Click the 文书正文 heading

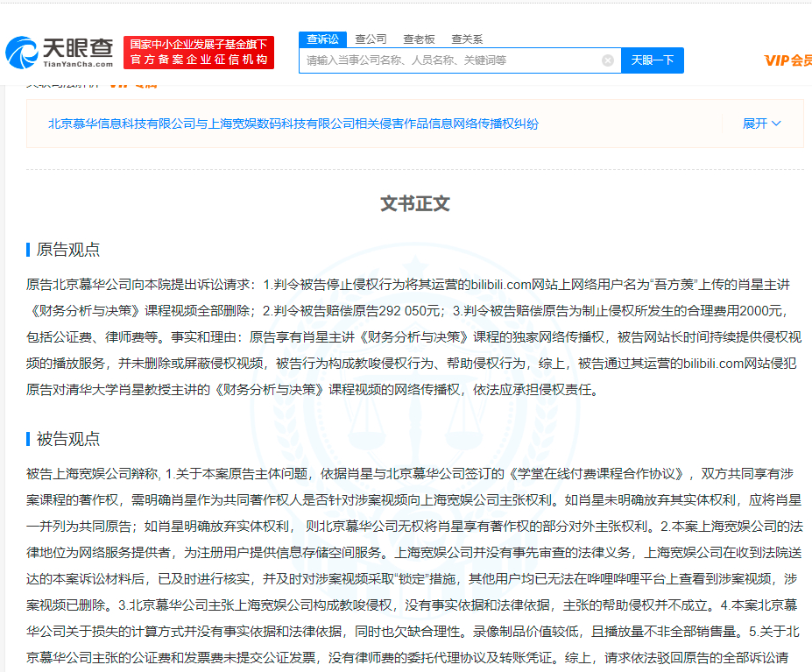(x=415, y=203)
